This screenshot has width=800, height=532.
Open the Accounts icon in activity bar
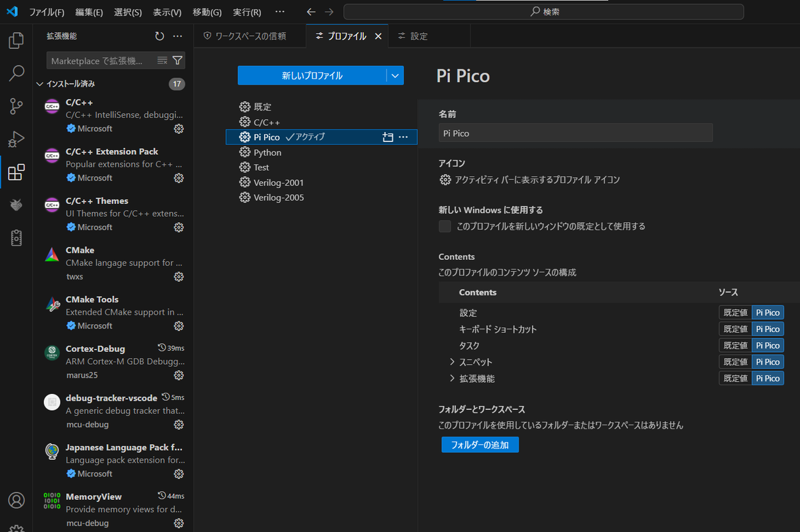coord(16,500)
